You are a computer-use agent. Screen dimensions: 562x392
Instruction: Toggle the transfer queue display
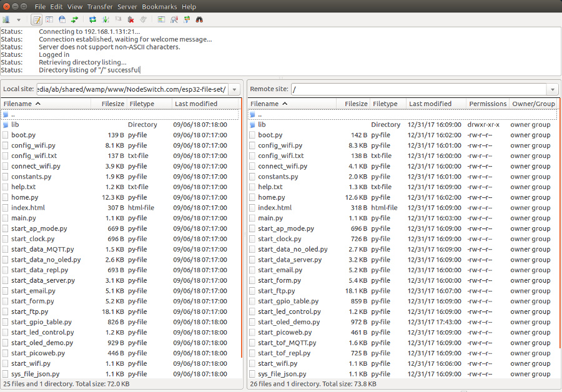point(74,20)
